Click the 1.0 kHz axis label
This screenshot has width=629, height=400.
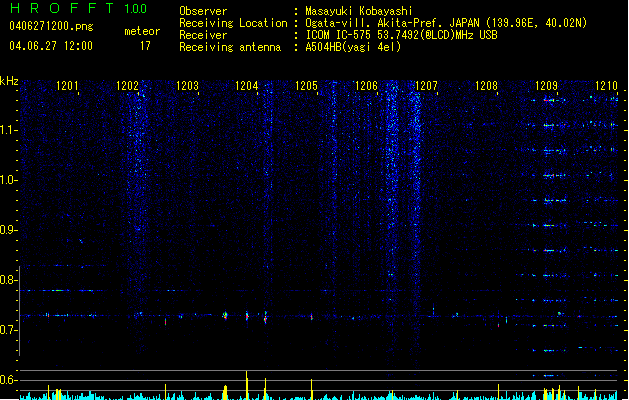[9, 180]
